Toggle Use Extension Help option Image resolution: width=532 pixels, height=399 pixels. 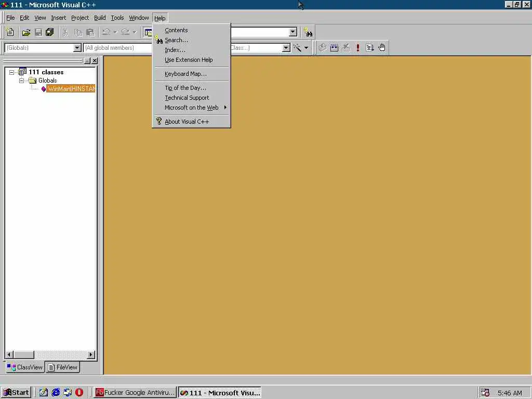coord(191,60)
